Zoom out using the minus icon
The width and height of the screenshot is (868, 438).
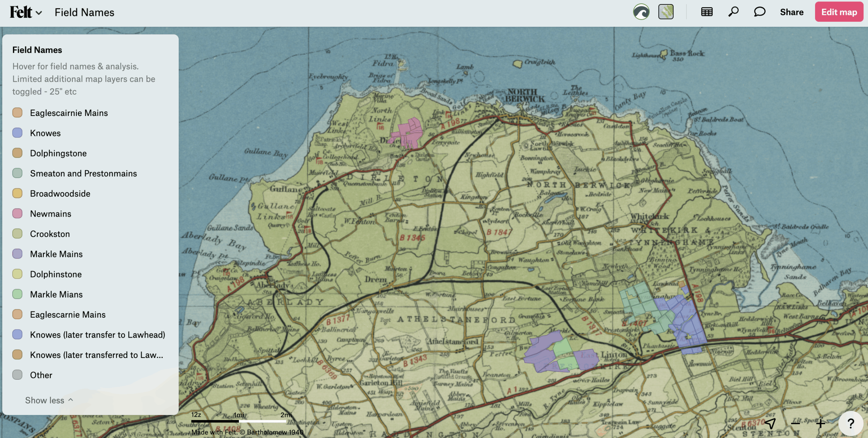tap(795, 423)
